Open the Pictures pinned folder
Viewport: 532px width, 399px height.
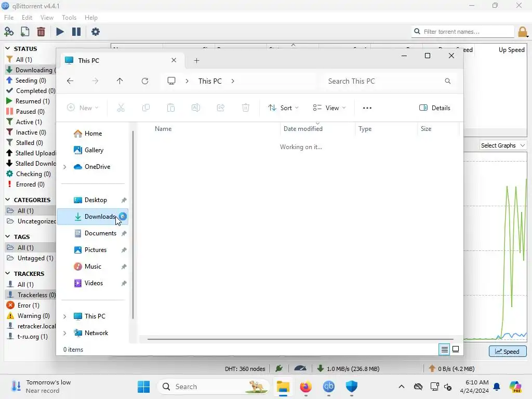[96, 250]
